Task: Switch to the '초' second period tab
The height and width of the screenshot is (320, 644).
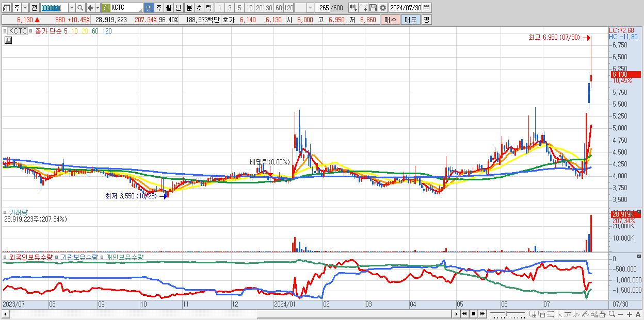Action: point(199,8)
